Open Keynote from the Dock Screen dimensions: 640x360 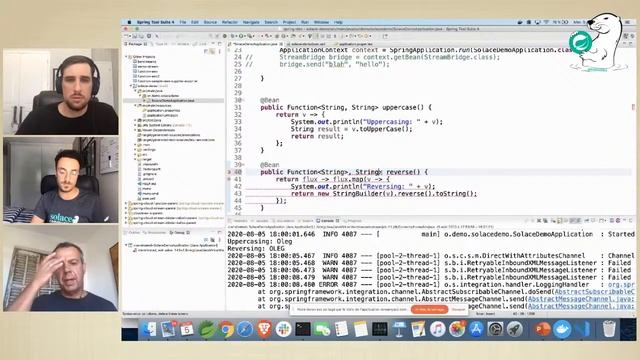pos(399,329)
